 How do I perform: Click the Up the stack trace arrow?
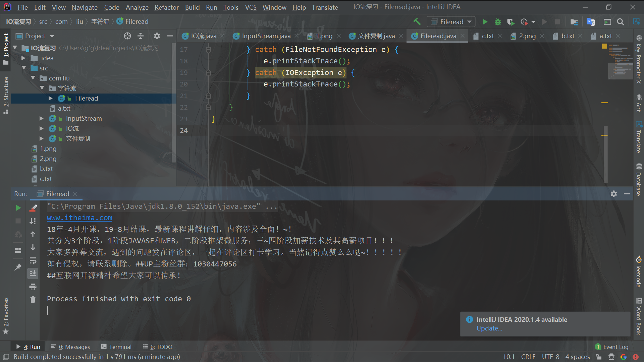[x=33, y=234]
